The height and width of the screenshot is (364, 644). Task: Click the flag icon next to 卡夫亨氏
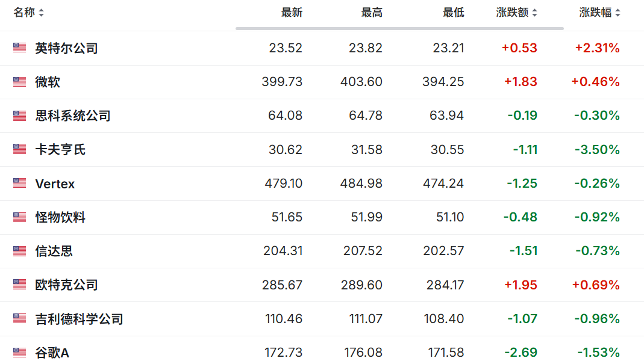point(19,149)
